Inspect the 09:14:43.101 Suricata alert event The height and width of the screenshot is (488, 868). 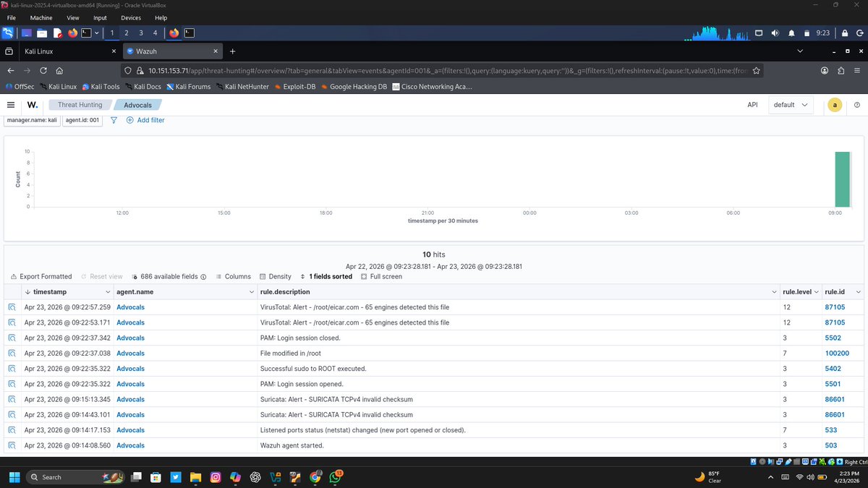tap(12, 415)
